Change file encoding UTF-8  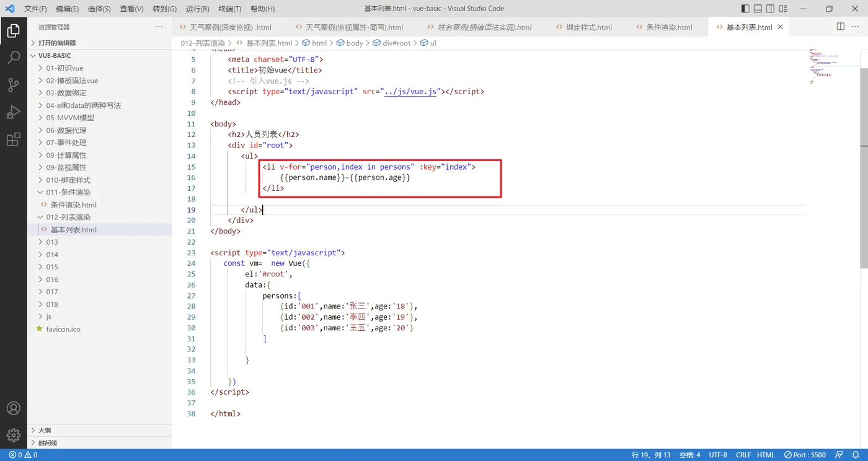[718, 455]
